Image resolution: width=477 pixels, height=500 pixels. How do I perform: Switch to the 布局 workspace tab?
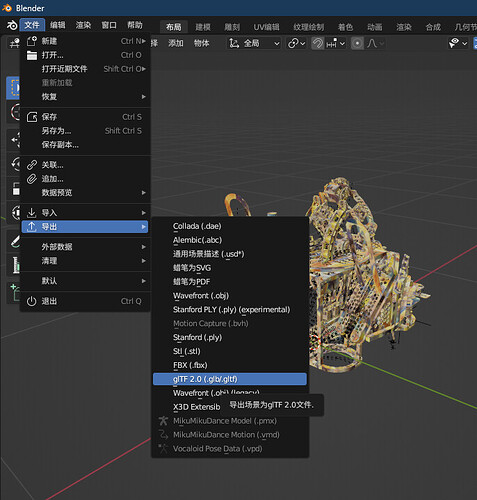click(x=174, y=27)
